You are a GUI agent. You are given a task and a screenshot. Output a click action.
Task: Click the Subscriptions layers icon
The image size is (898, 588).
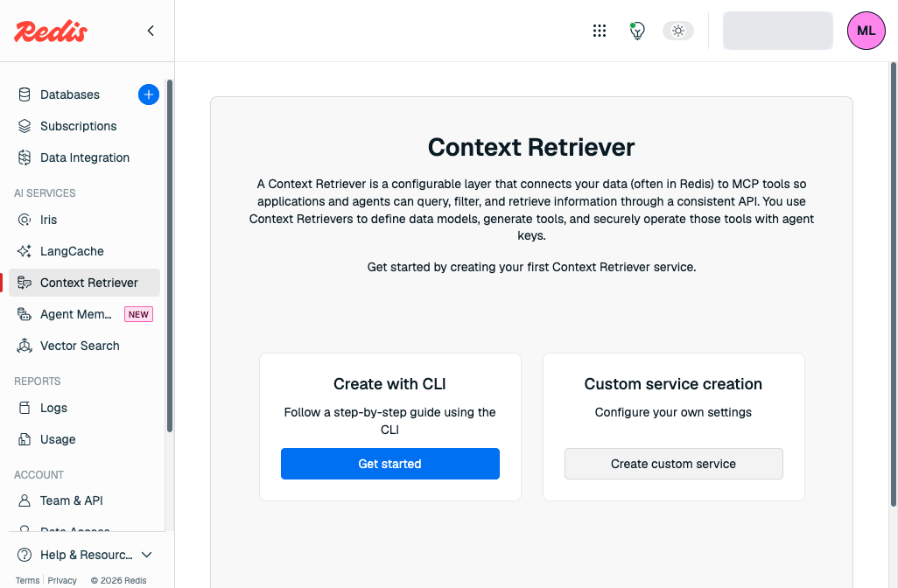coord(24,126)
